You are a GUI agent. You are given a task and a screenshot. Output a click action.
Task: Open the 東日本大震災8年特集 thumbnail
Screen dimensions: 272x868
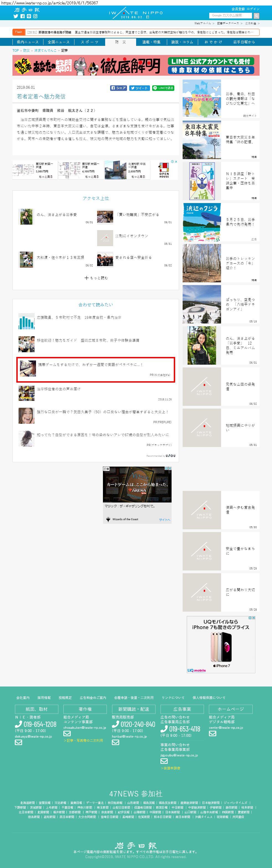[202, 140]
